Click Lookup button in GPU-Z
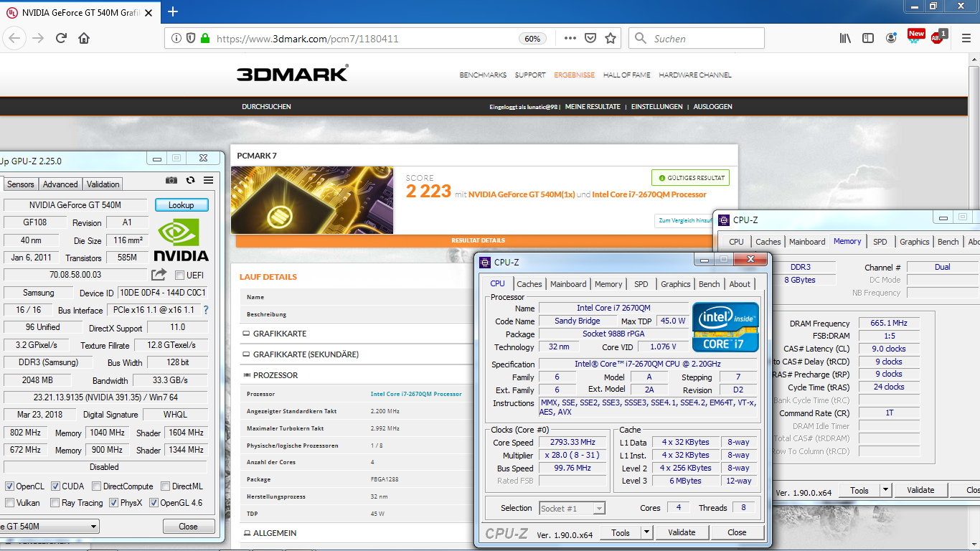Image resolution: width=980 pixels, height=551 pixels. pos(182,205)
